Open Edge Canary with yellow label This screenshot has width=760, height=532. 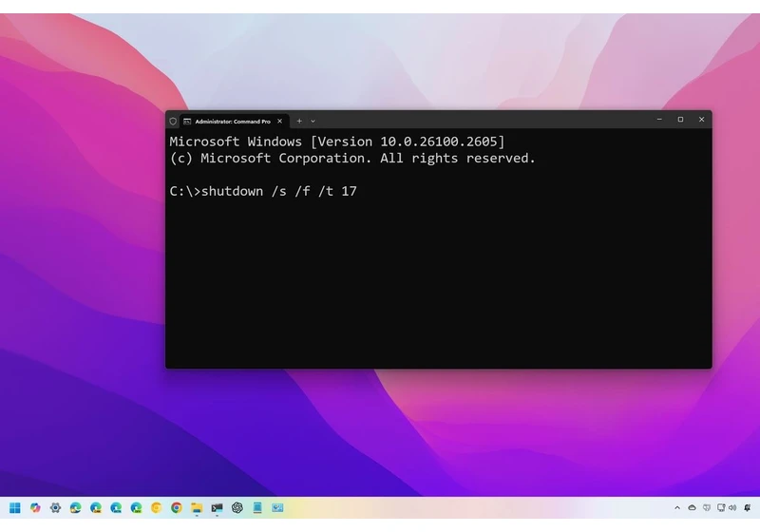(x=96, y=507)
